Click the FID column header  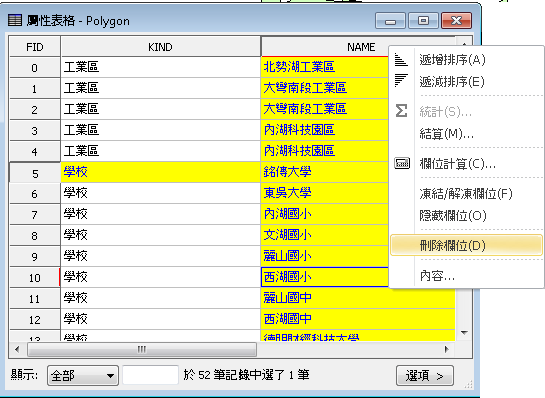35,47
